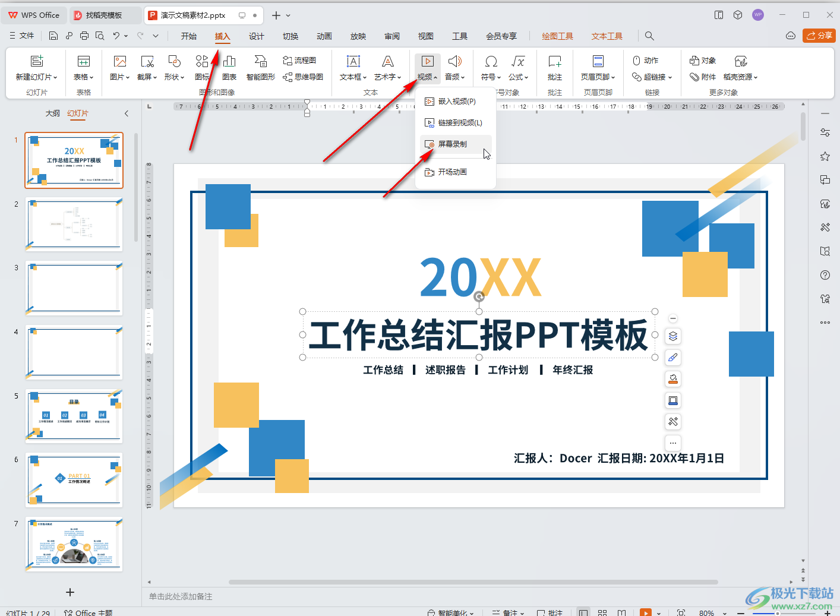Open the Shapes (形状) tool

click(x=175, y=68)
